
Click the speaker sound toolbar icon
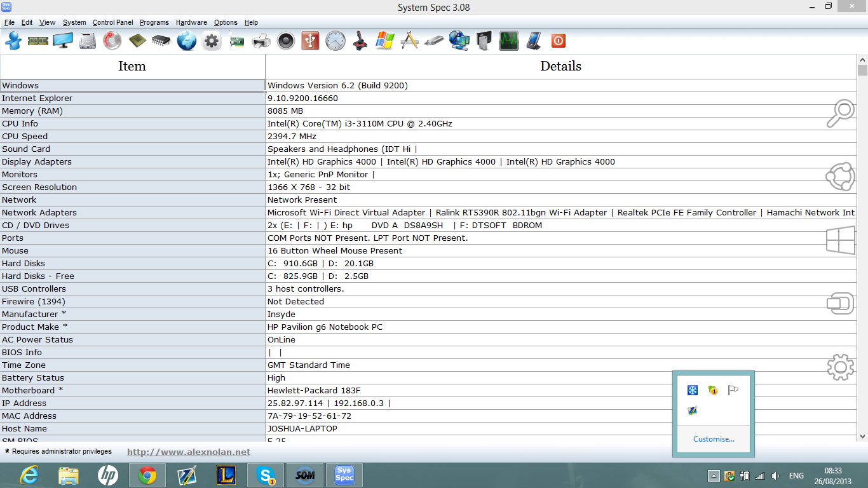(286, 41)
